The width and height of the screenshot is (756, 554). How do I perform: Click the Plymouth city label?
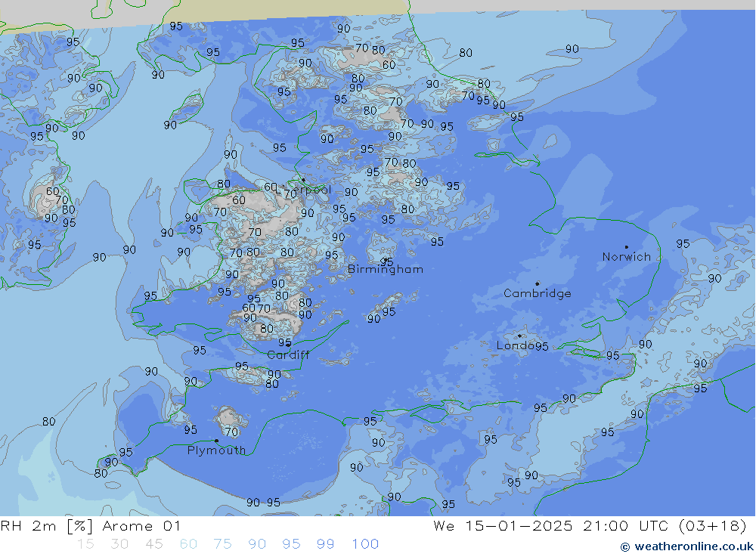[216, 450]
